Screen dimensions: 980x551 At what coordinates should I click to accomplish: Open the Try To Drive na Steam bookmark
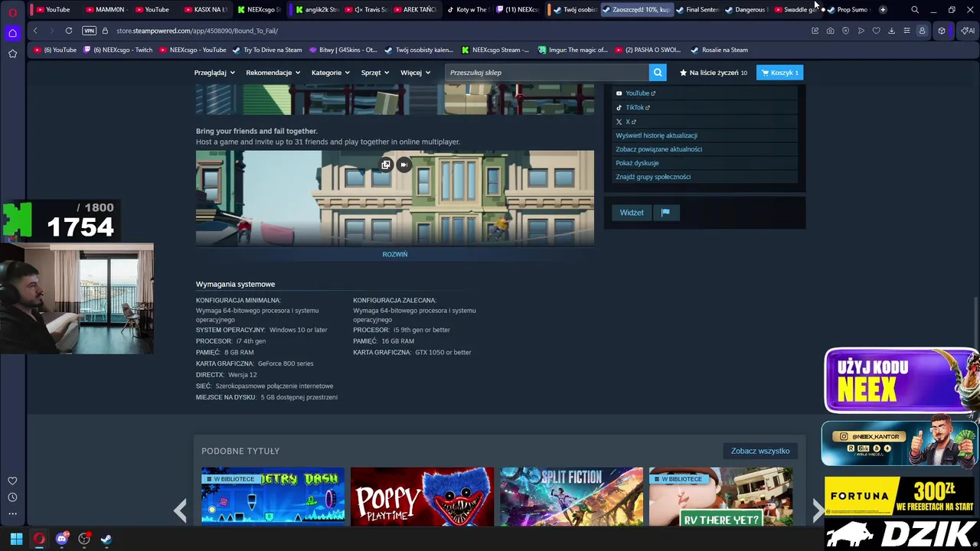coord(267,50)
